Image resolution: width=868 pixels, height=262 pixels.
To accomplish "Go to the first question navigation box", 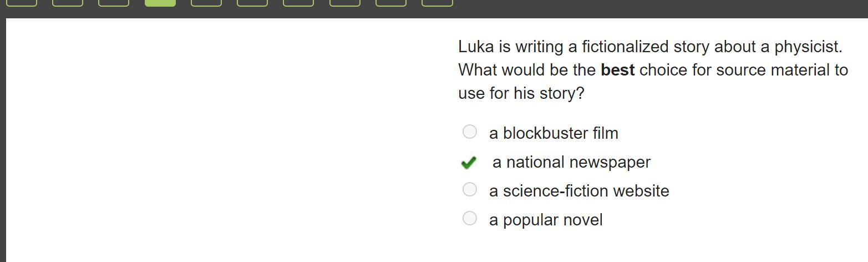I will [x=22, y=3].
